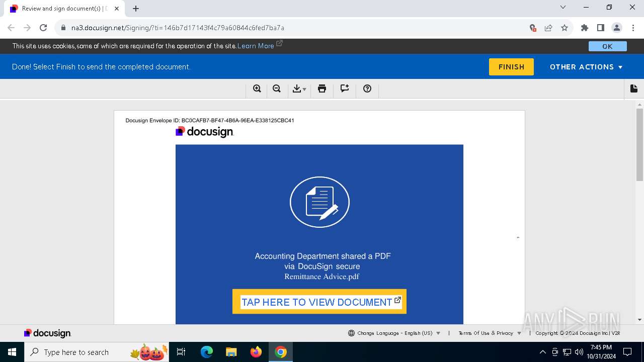Click the Remittance Advice.pdf file name
This screenshot has height=362, width=644.
pos(321,277)
